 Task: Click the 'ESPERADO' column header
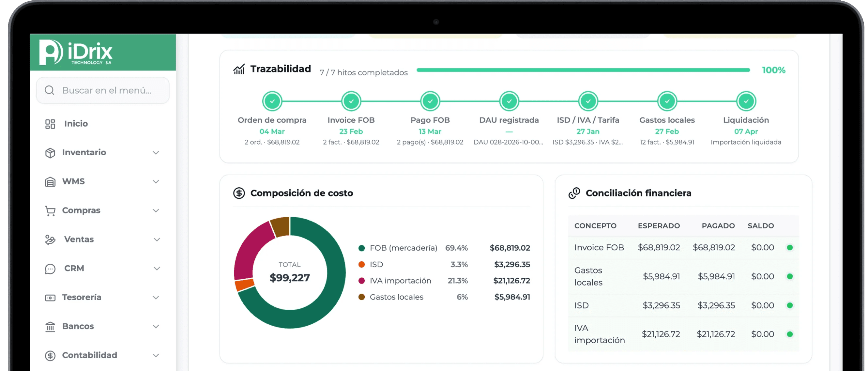point(659,226)
